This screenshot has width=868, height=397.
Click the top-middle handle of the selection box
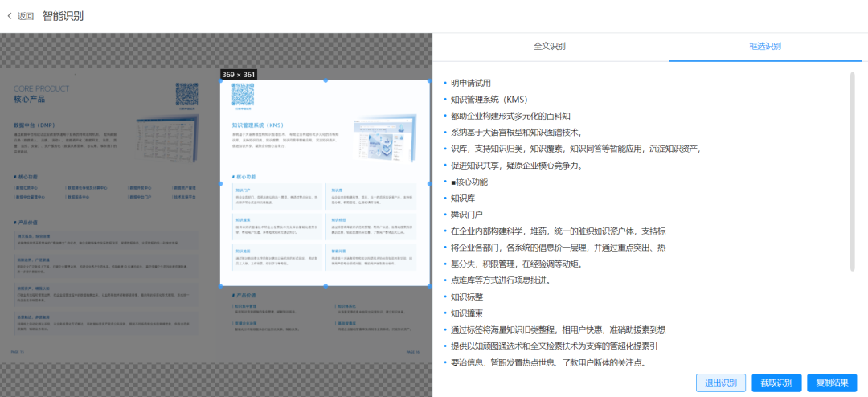325,81
